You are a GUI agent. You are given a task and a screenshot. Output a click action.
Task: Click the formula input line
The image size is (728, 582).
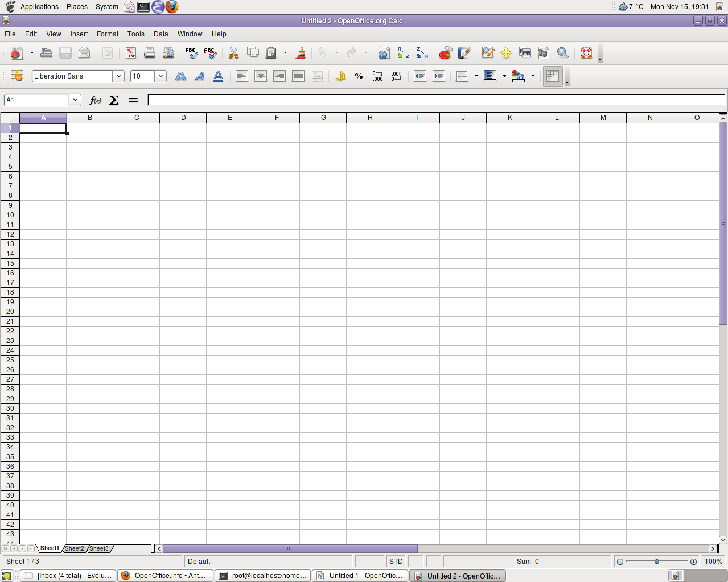click(435, 100)
